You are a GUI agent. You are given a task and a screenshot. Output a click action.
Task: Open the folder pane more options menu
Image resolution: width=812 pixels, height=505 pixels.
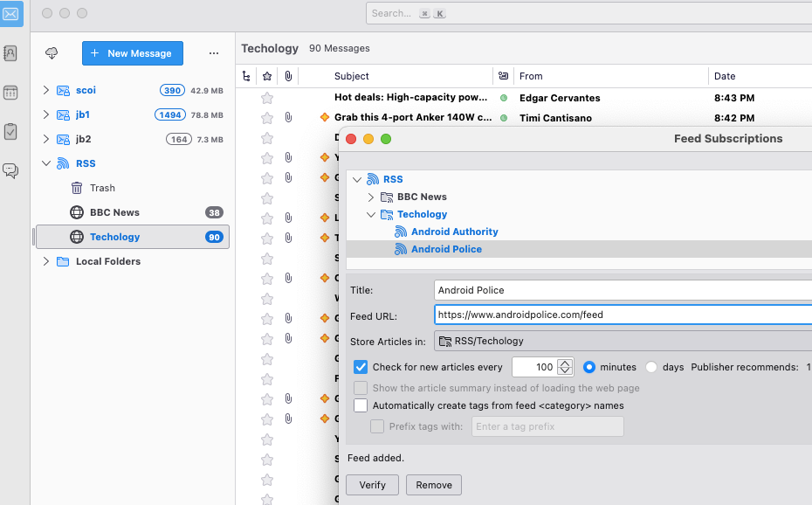click(214, 52)
